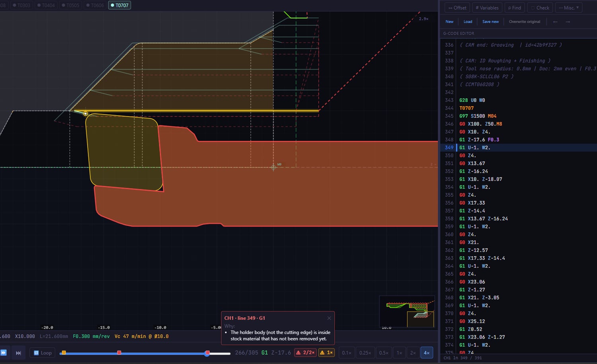Viewport: 597px width, 364px height.
Task: Open the Offset tool
Action: pyautogui.click(x=457, y=8)
